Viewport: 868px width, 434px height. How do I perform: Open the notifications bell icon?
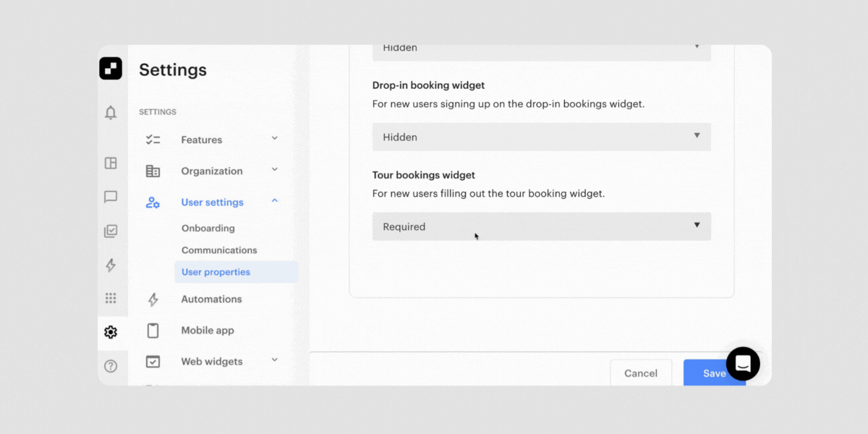[111, 113]
